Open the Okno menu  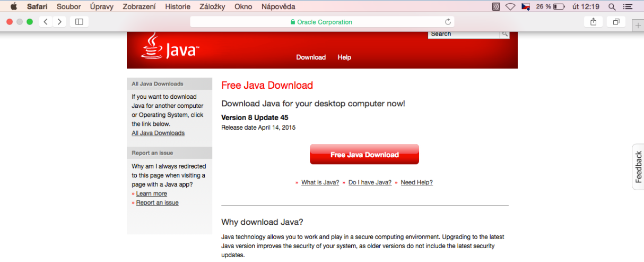[243, 6]
